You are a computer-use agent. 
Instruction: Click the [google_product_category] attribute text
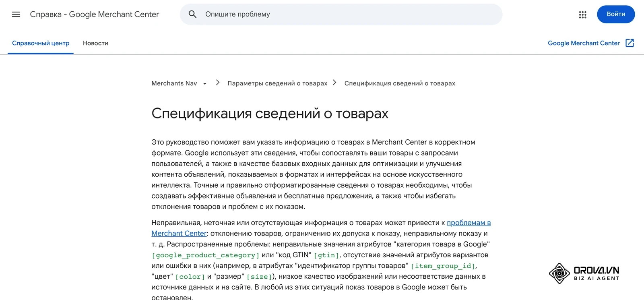click(205, 255)
